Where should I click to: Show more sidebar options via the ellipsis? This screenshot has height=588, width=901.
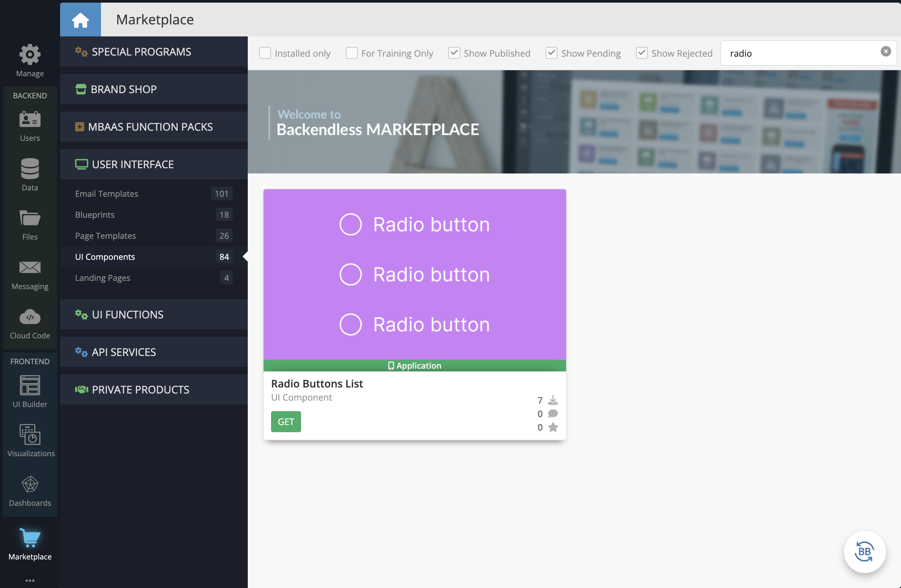click(x=30, y=580)
